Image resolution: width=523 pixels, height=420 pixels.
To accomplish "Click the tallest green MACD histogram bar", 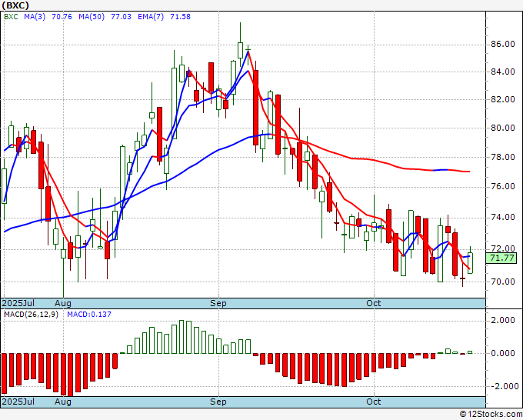I will click(x=182, y=337).
